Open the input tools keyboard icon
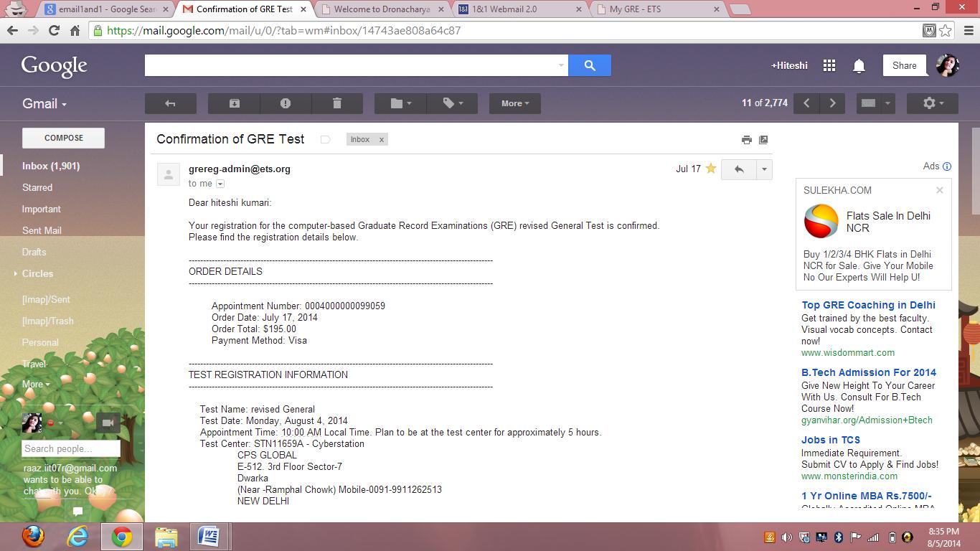 coord(868,103)
